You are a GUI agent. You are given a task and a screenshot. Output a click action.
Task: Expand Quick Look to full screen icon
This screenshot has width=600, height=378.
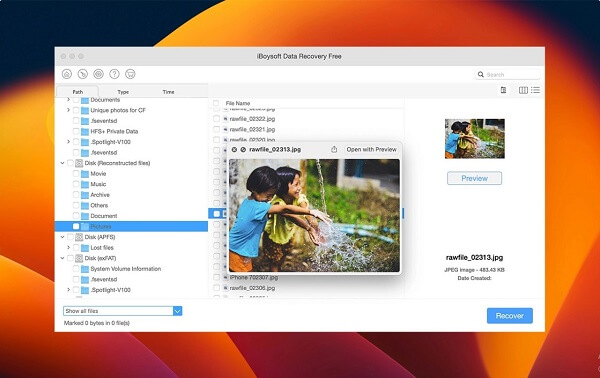tap(243, 150)
